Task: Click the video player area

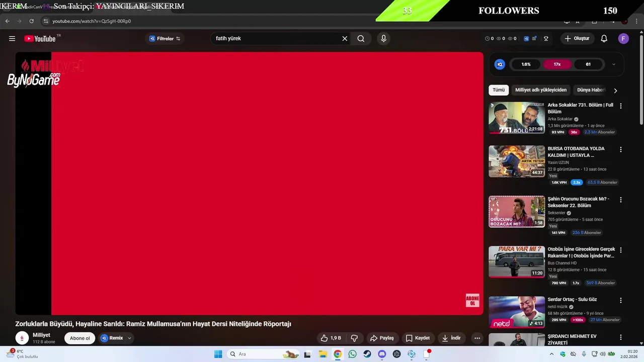Action: [249, 184]
